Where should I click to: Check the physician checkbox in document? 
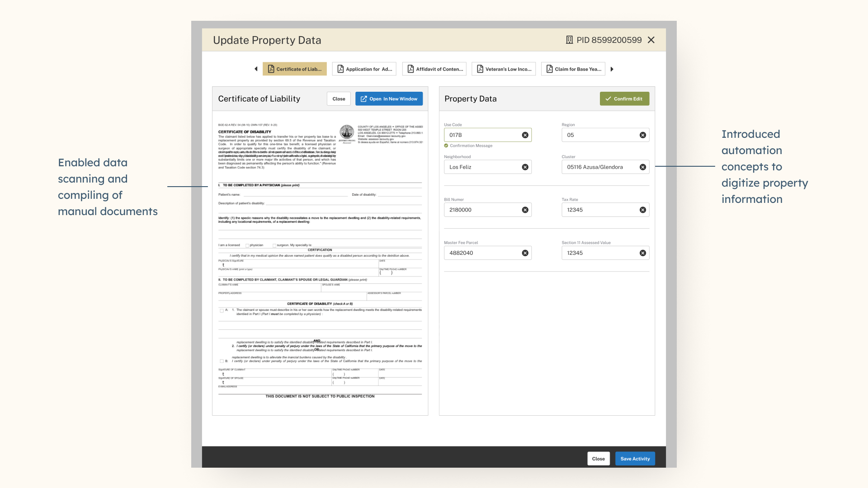247,245
